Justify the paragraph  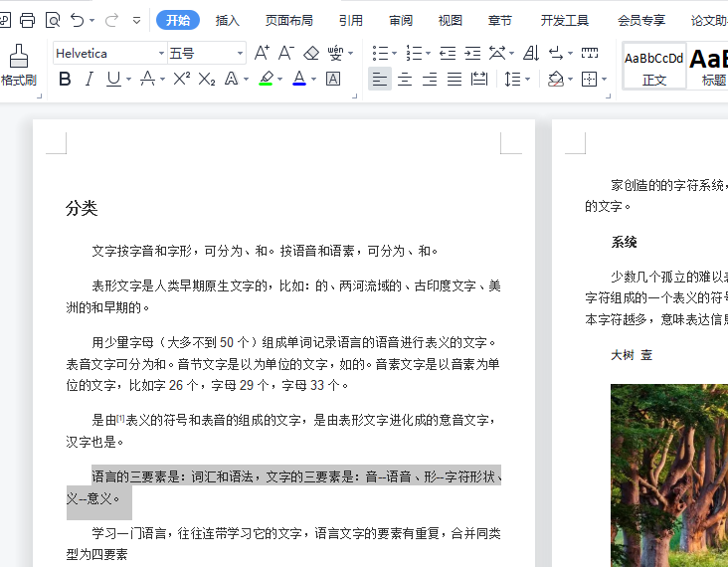click(x=455, y=79)
